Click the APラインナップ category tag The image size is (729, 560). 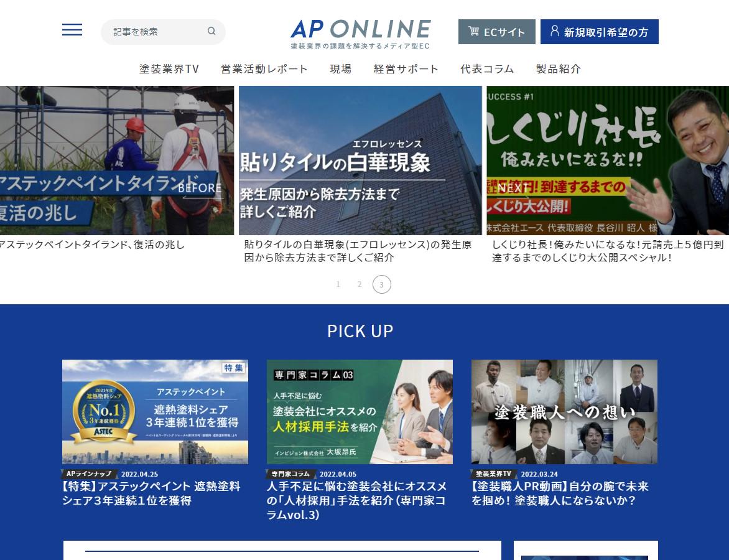(89, 474)
